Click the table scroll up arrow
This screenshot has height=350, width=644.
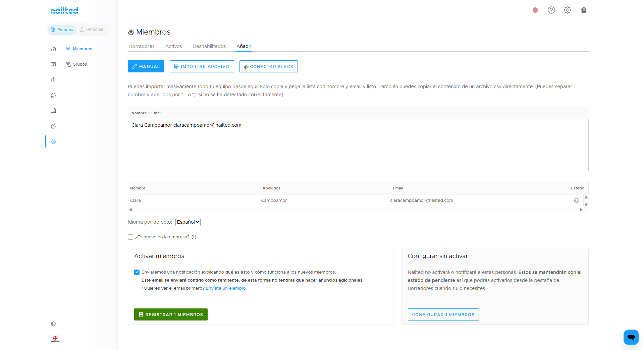[586, 197]
